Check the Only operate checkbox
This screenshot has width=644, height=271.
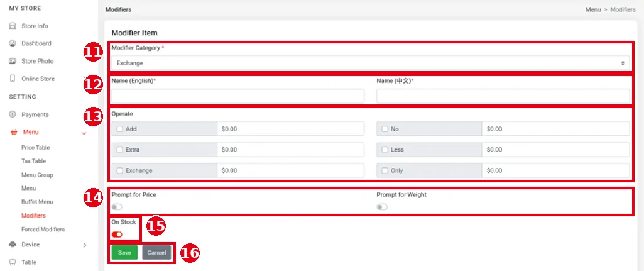385,170
